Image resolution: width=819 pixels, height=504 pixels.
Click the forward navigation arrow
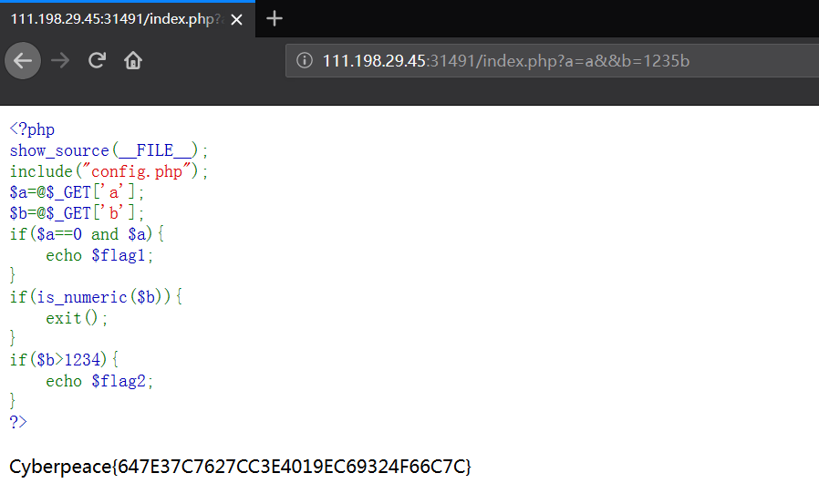tap(60, 61)
